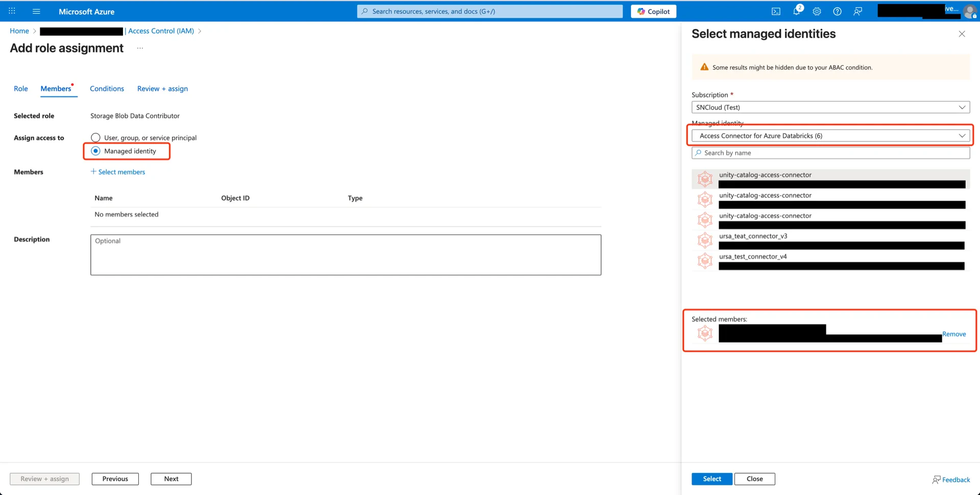Open the notifications bell
The image size is (980, 495).
(797, 11)
